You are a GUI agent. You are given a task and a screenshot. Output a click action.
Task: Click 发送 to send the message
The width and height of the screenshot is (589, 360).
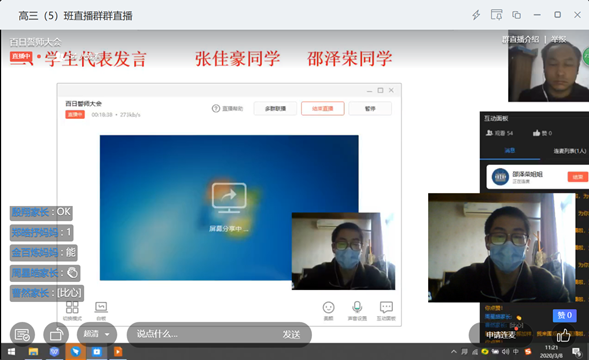pos(291,334)
